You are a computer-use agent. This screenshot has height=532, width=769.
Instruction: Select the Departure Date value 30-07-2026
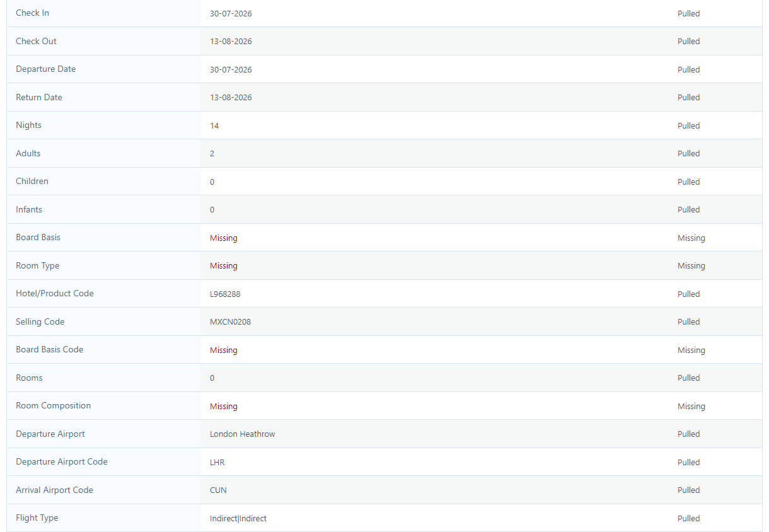pos(231,70)
